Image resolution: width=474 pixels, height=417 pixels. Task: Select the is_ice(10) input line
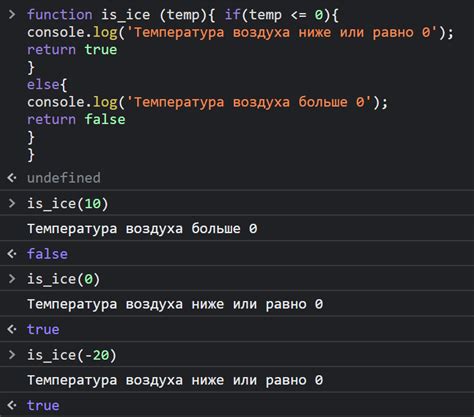[x=68, y=203]
